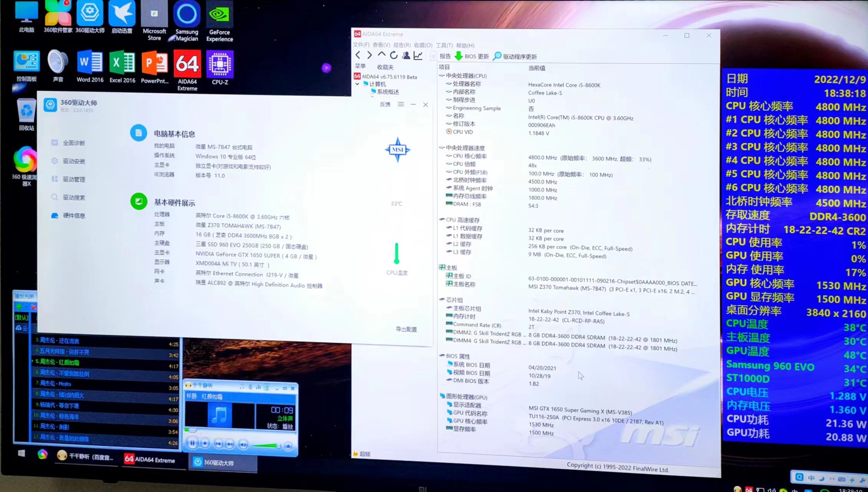The image size is (868, 492).
Task: Click BIOS 更新 in AIDA64 toolbar
Action: [x=472, y=56]
